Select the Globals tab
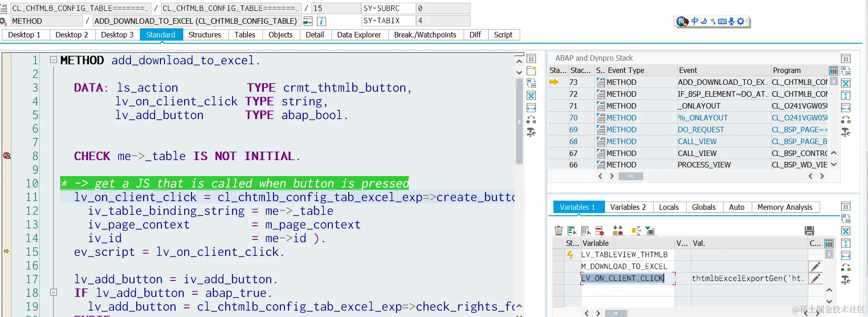This screenshot has width=868, height=317. pos(703,207)
